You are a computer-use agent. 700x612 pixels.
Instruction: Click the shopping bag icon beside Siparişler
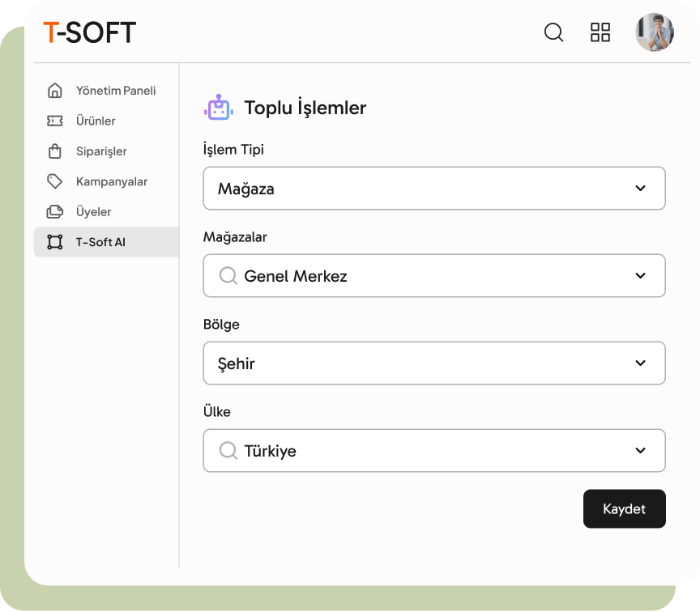[54, 151]
